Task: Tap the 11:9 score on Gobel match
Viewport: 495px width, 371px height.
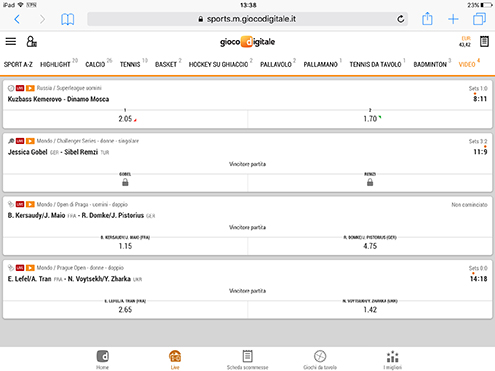Action: (x=480, y=152)
